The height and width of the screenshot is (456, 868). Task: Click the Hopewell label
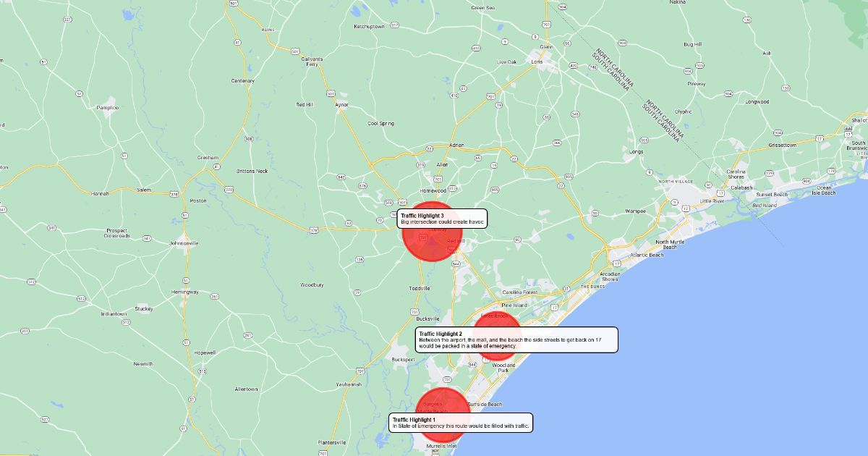[x=205, y=352]
